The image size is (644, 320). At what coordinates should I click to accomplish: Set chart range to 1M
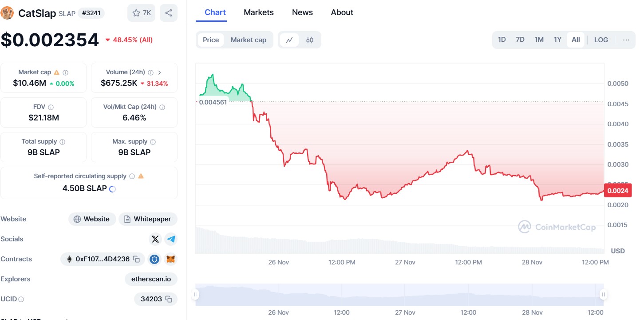coord(539,40)
